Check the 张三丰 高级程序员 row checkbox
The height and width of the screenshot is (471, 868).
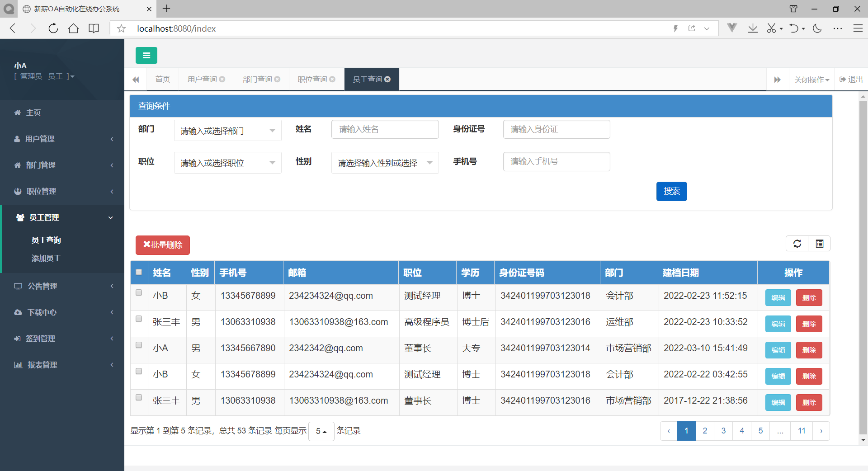pos(139,319)
